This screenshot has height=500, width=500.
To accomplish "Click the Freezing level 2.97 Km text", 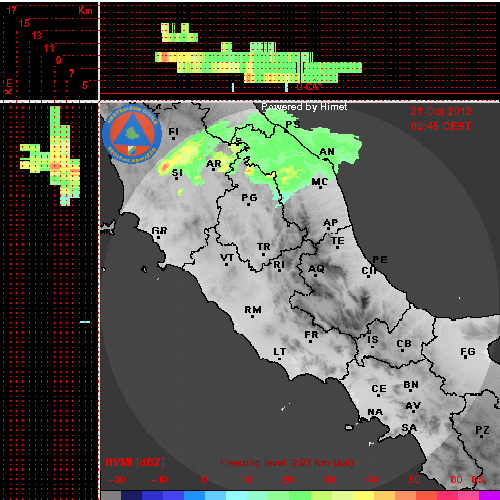I will click(287, 463).
